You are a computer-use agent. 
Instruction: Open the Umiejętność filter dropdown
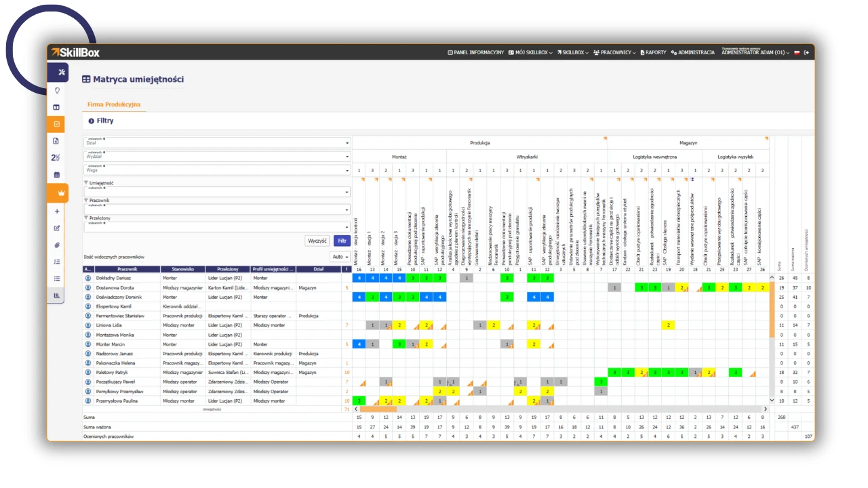point(216,192)
